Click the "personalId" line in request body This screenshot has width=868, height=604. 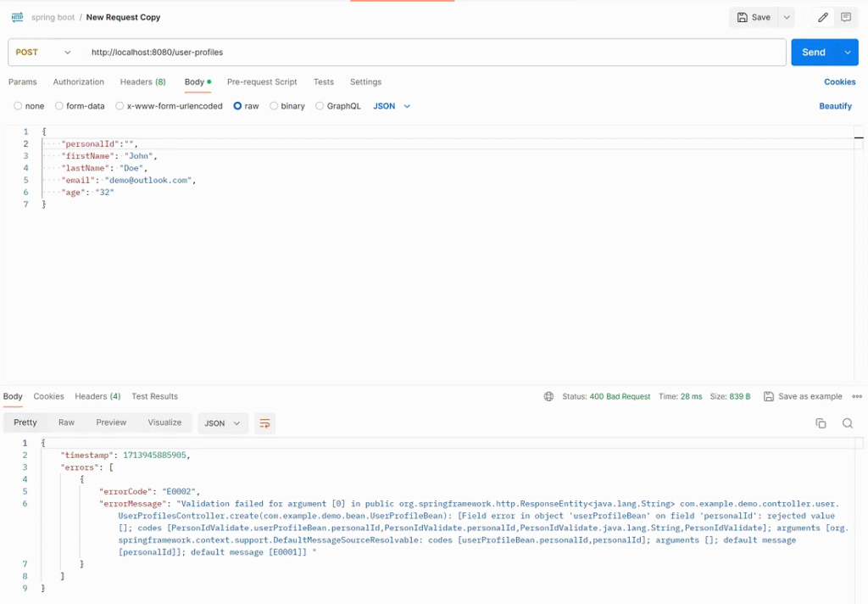pyautogui.click(x=99, y=143)
